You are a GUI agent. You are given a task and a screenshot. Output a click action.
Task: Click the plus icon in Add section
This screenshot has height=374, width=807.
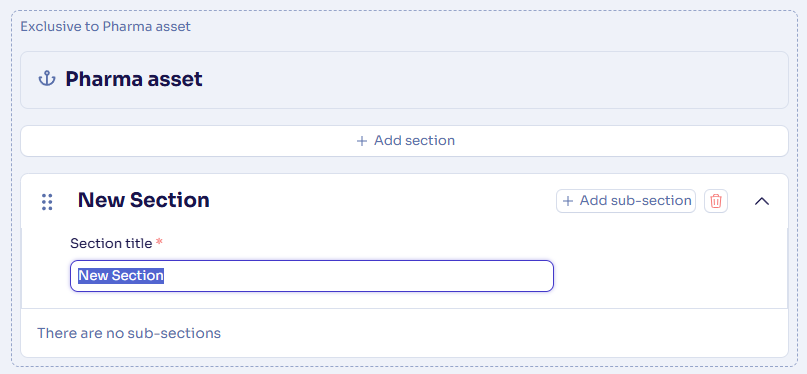click(x=362, y=141)
